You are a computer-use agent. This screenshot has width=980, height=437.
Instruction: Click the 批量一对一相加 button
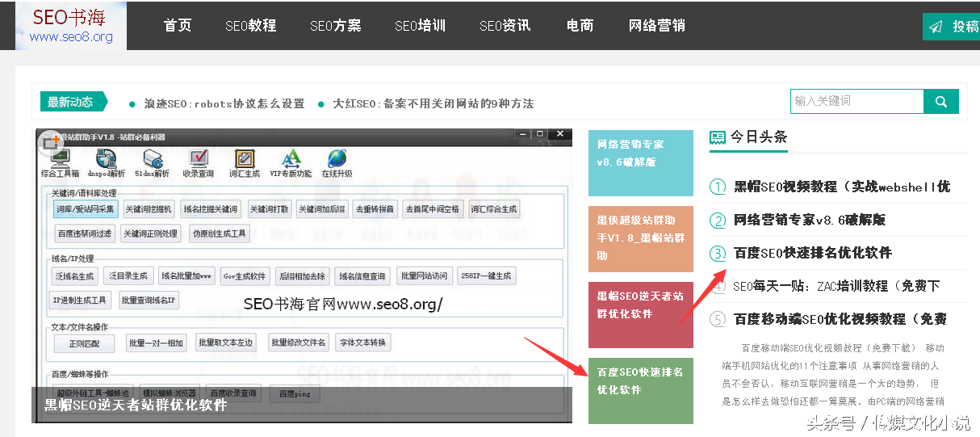coord(157,343)
